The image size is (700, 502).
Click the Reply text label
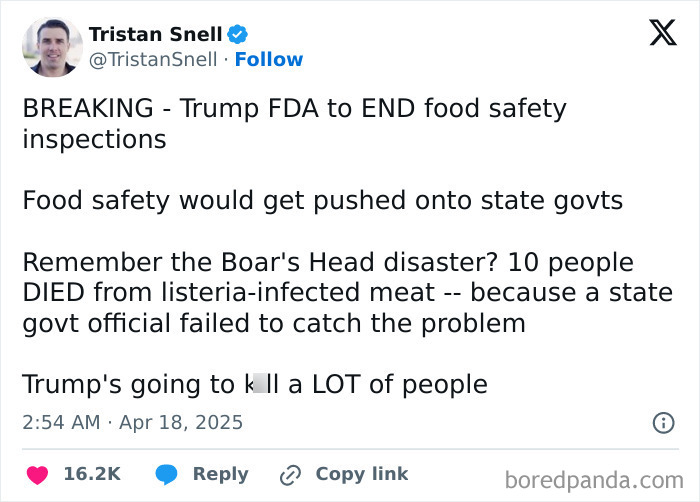pos(221,475)
